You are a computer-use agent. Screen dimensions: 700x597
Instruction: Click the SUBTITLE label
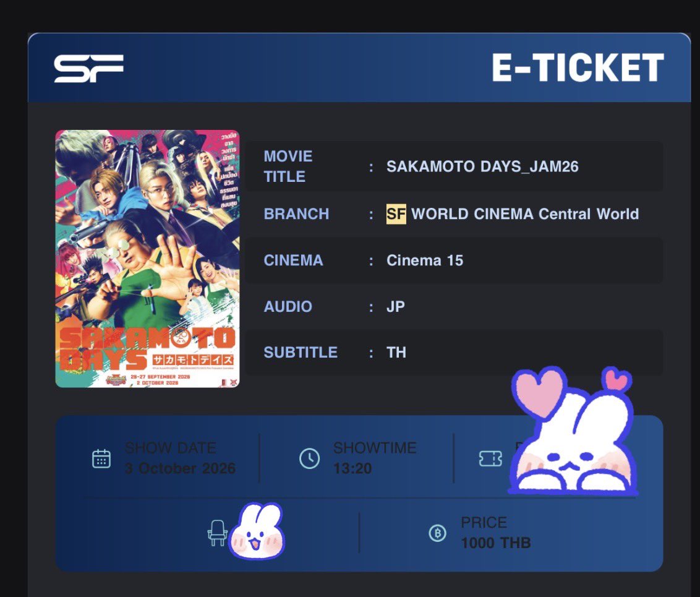301,352
